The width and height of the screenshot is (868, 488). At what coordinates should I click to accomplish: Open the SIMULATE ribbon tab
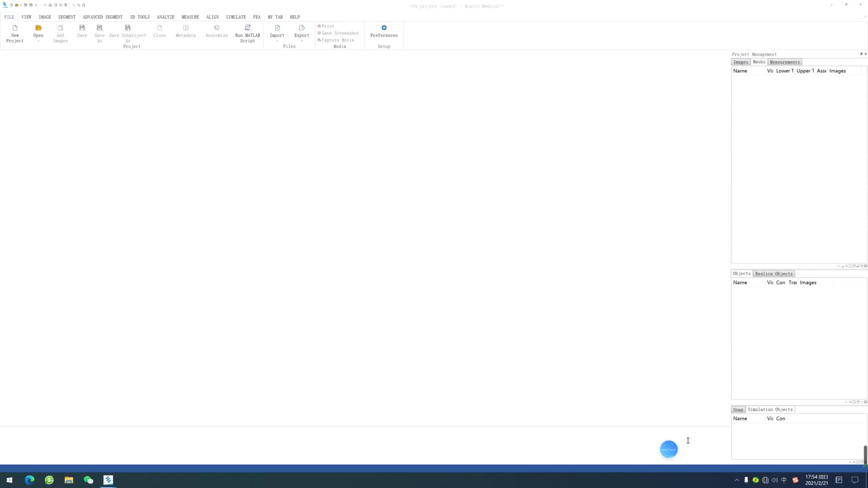pyautogui.click(x=236, y=17)
